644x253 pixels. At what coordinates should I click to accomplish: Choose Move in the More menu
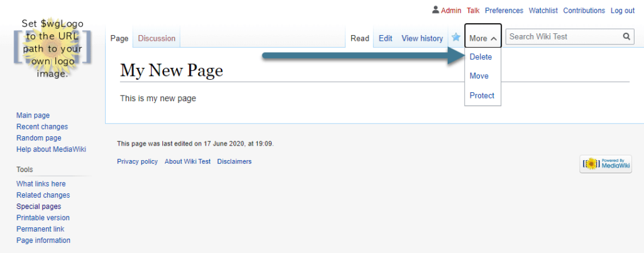(x=479, y=76)
